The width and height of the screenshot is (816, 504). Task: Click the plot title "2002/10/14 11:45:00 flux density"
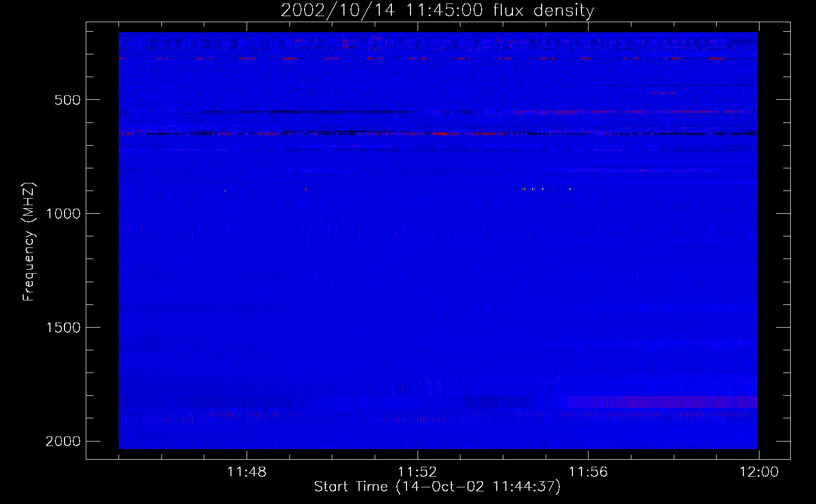point(437,11)
